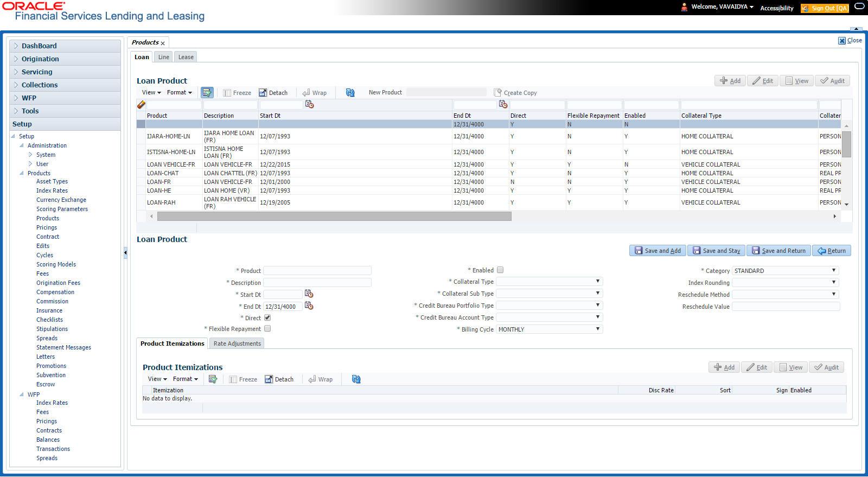The image size is (868, 477).
Task: Click the horizontal scrollbar of Loan Product table
Action: [334, 216]
